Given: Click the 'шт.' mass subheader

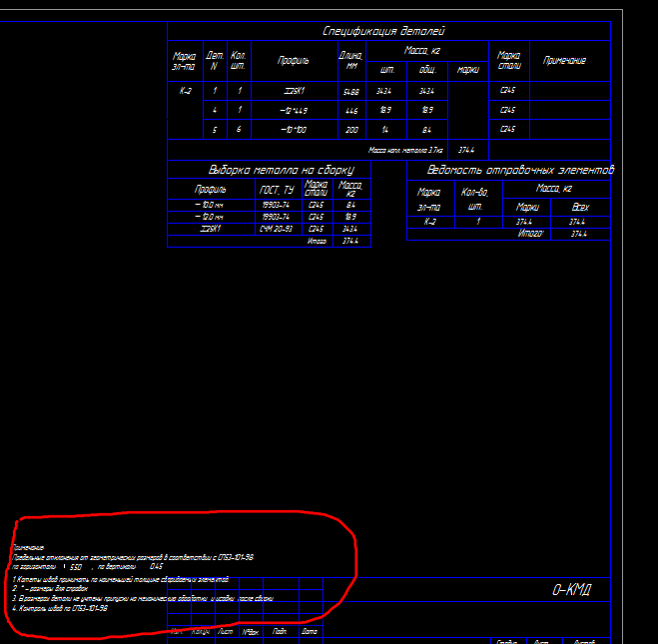Looking at the screenshot, I should (x=386, y=70).
